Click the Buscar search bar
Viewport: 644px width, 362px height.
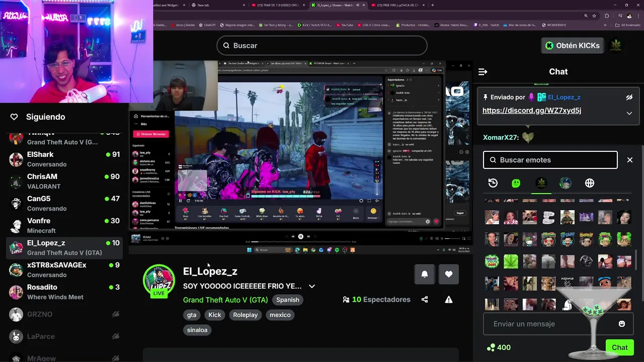pyautogui.click(x=322, y=45)
